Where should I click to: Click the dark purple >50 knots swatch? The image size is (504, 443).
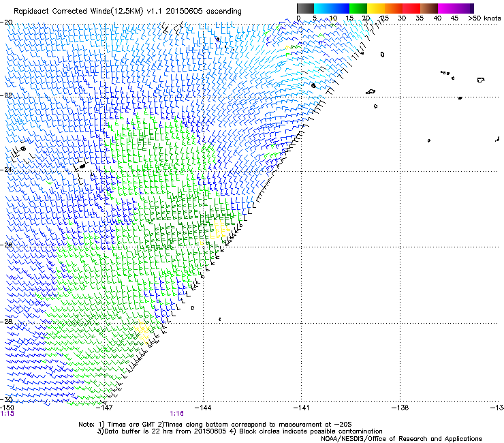[472, 8]
